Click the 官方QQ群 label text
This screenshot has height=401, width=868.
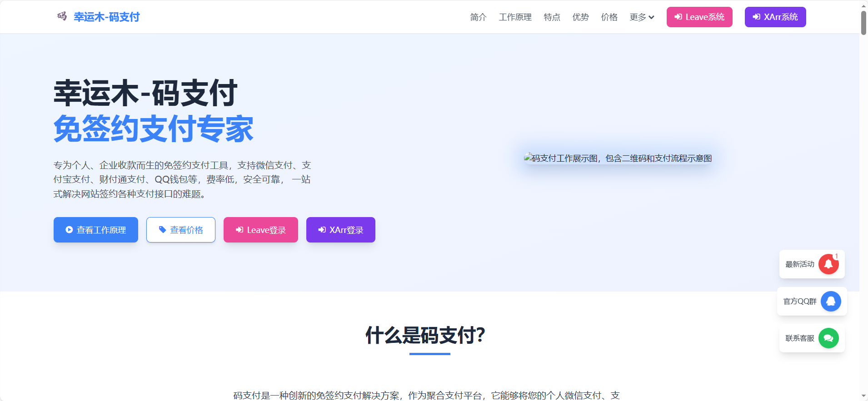tap(800, 301)
